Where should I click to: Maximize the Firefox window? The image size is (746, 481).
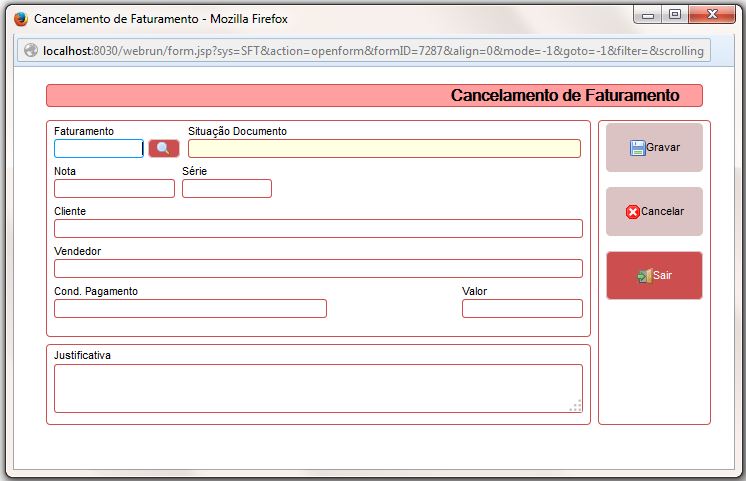click(675, 14)
